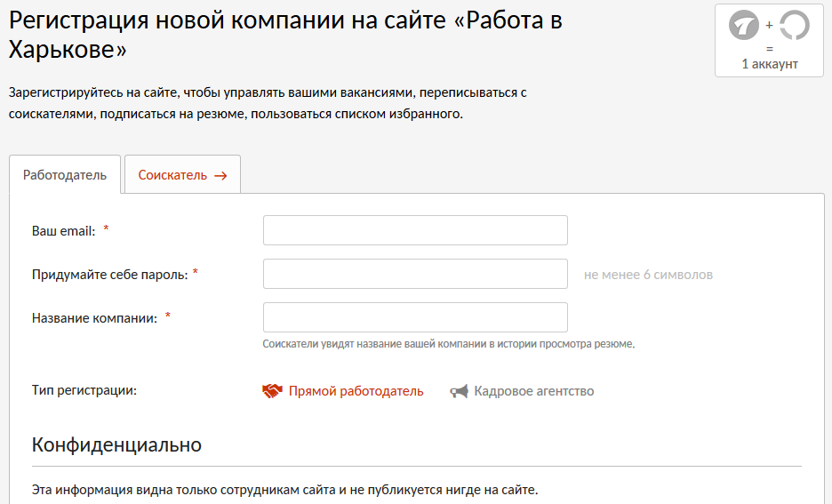Image resolution: width=832 pixels, height=504 pixels.
Task: Choose "Кадровое агентство" registration type text
Action: (533, 391)
